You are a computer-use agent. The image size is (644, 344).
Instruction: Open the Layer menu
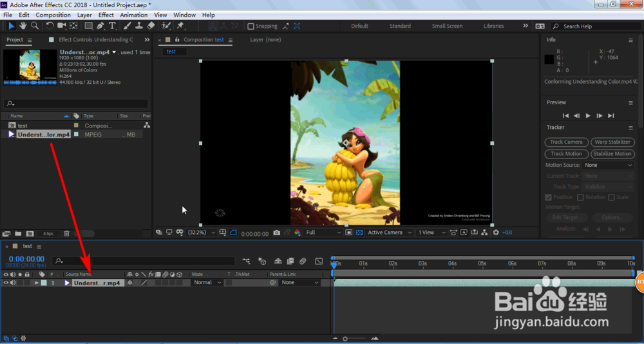pyautogui.click(x=84, y=15)
